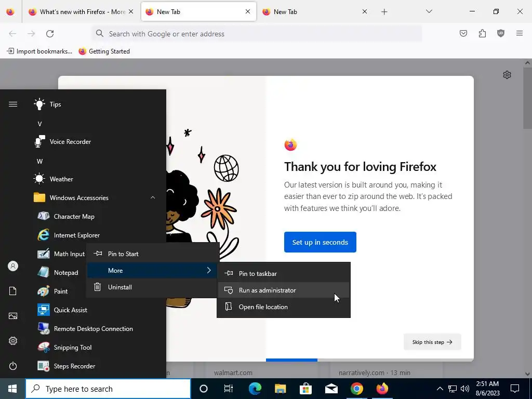Expand the Start menu navigation hamburger
The width and height of the screenshot is (532, 399).
[x=13, y=104]
